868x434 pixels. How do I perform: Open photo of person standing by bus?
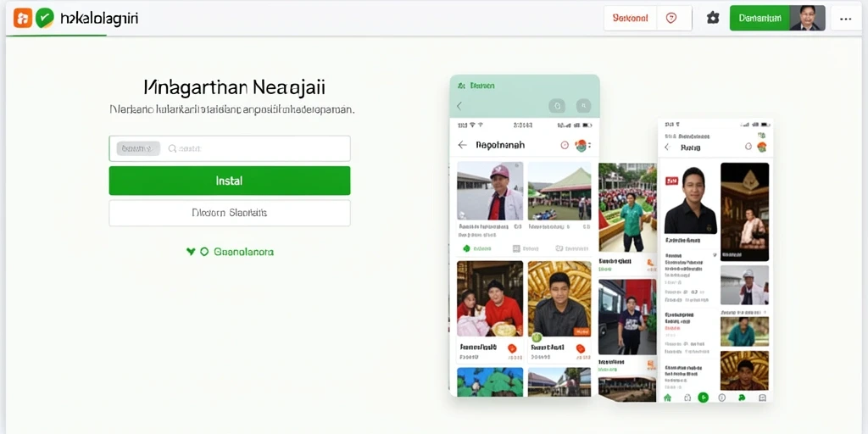pyautogui.click(x=628, y=317)
